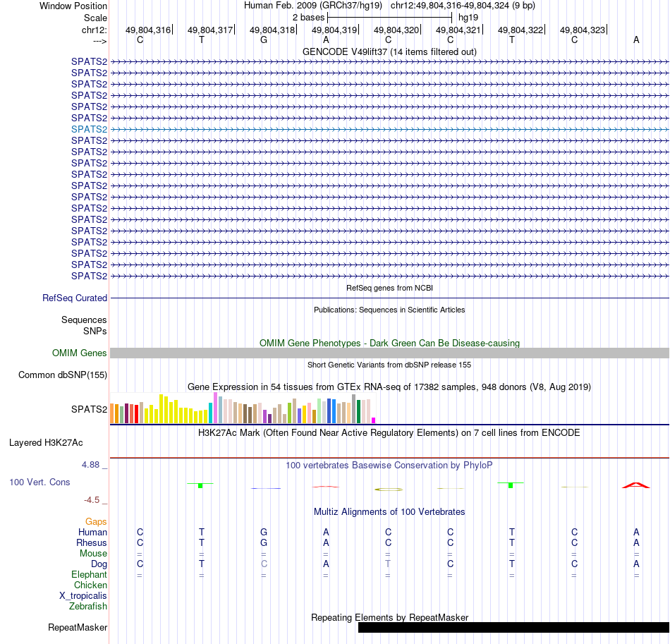Image resolution: width=670 pixels, height=644 pixels.
Task: Open the RefSeq Curated track label
Action: coord(74,298)
